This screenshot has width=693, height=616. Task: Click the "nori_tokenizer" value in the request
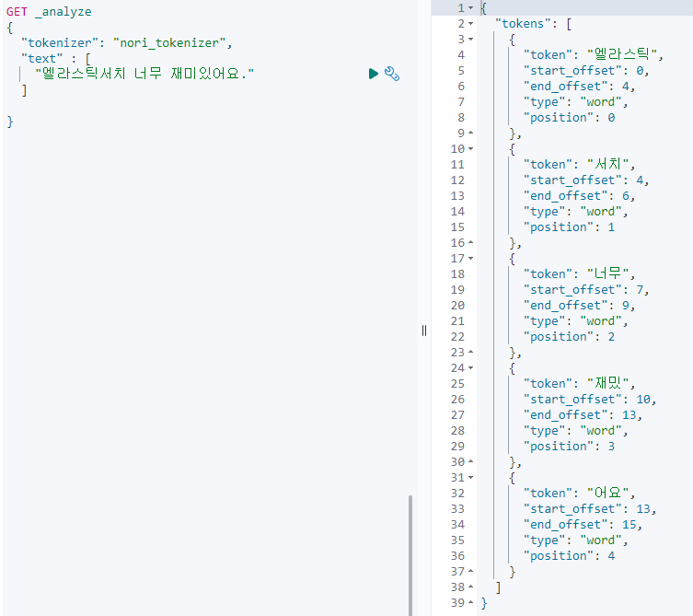pos(169,43)
